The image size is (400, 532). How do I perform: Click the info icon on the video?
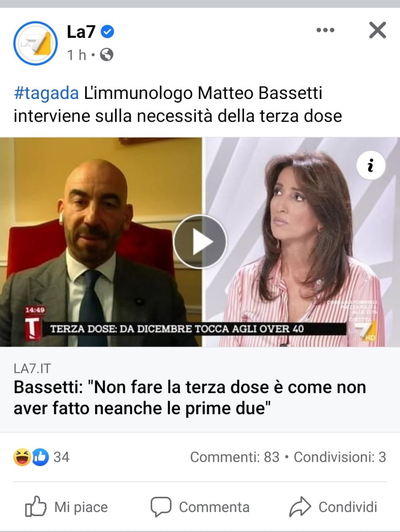(371, 165)
